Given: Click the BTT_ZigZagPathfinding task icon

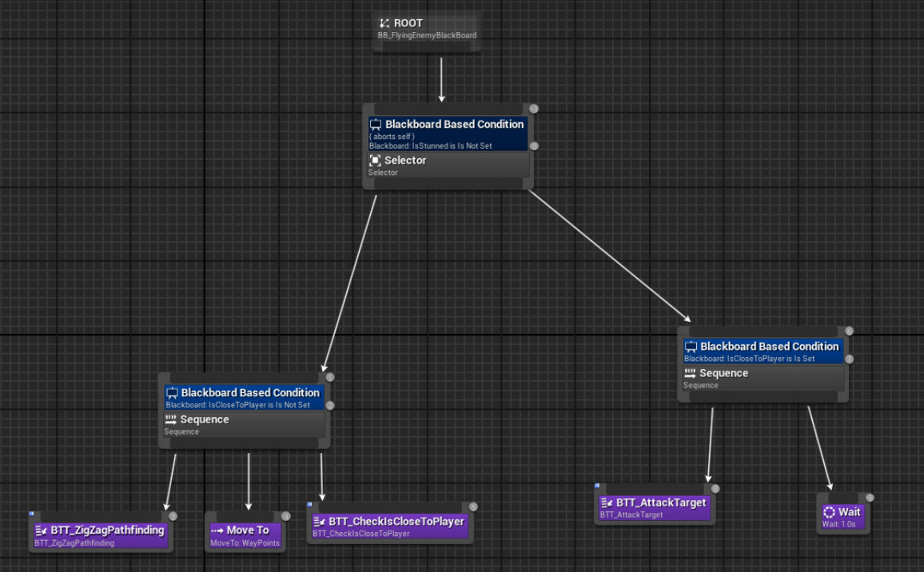Looking at the screenshot, I should point(42,530).
